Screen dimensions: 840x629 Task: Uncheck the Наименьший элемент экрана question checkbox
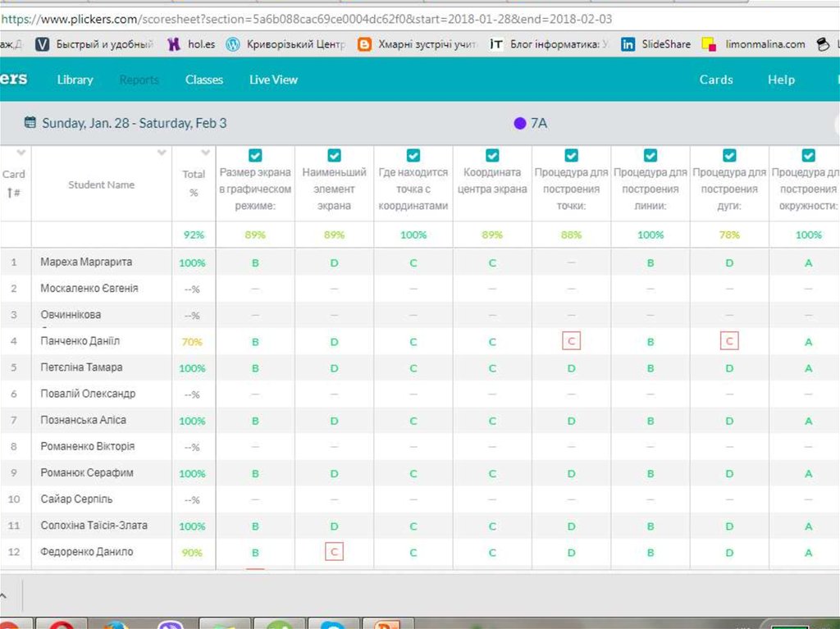coord(334,155)
